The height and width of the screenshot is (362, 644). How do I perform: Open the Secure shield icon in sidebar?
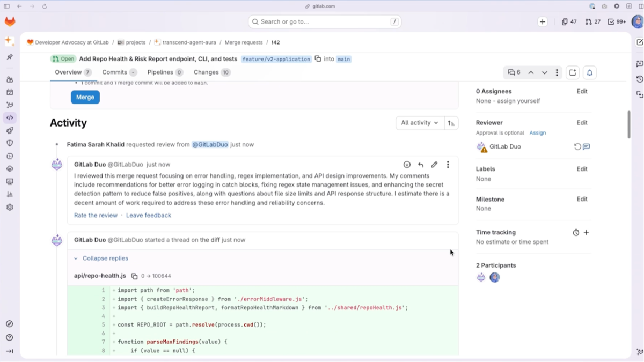point(9,143)
